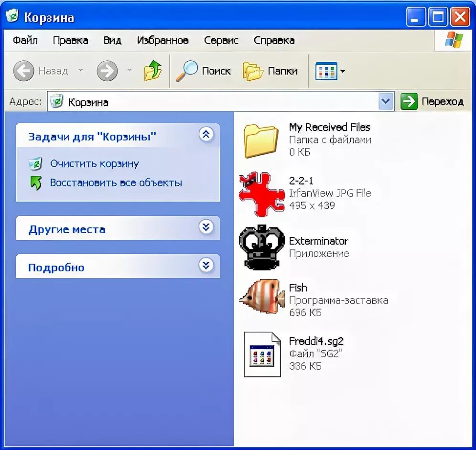This screenshot has width=476, height=450.
Task: Close the Корзина window
Action: tap(460, 17)
